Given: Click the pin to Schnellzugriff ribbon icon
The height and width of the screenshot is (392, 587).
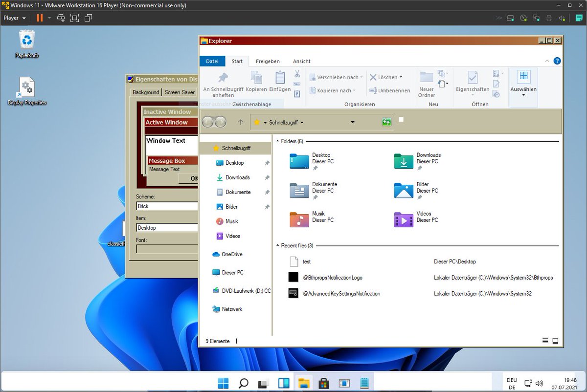Looking at the screenshot, I should pos(223,78).
